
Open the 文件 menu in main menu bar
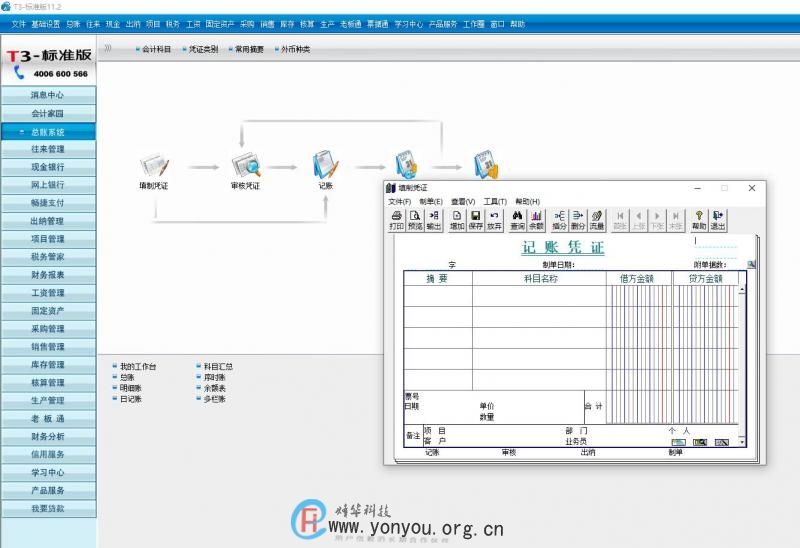coord(18,24)
